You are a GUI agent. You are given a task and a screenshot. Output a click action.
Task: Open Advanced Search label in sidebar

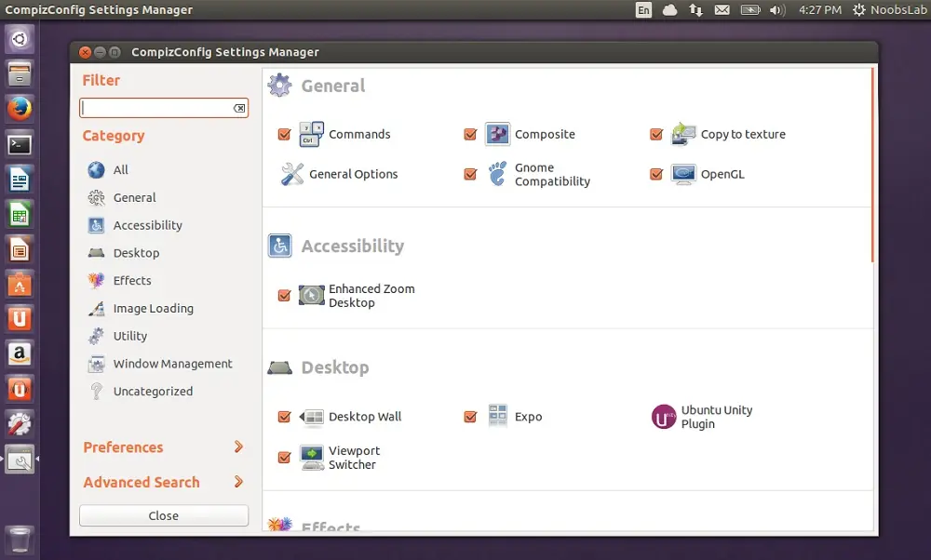[x=142, y=482]
